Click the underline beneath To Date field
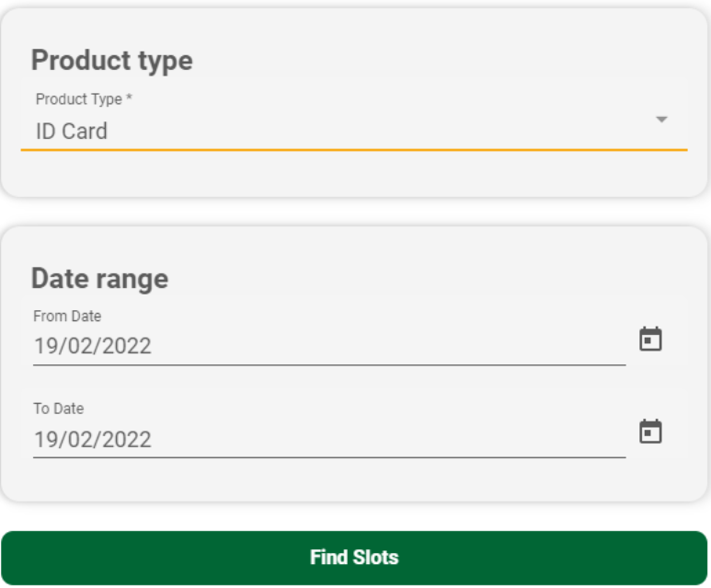The height and width of the screenshot is (588, 711). click(x=329, y=457)
